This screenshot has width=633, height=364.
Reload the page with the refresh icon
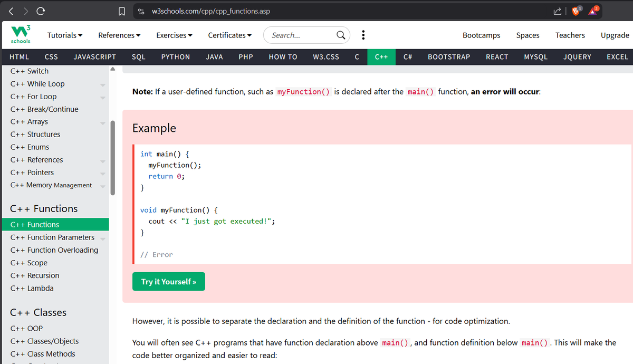(x=41, y=11)
